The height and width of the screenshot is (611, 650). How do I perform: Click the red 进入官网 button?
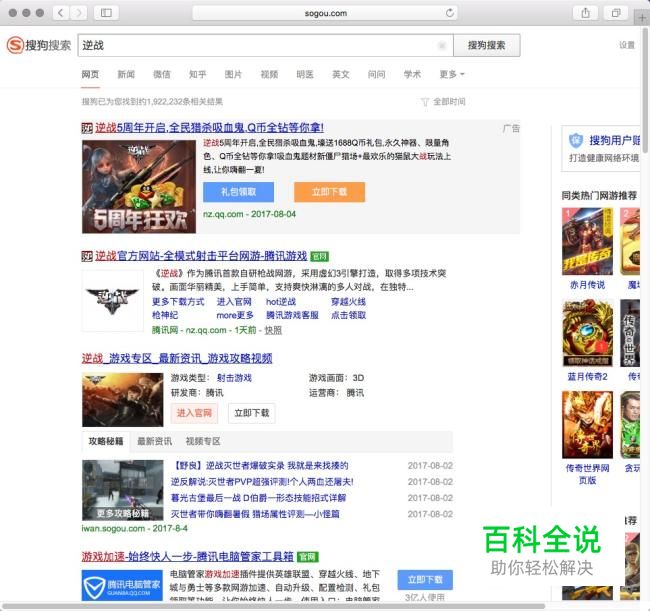[x=194, y=413]
